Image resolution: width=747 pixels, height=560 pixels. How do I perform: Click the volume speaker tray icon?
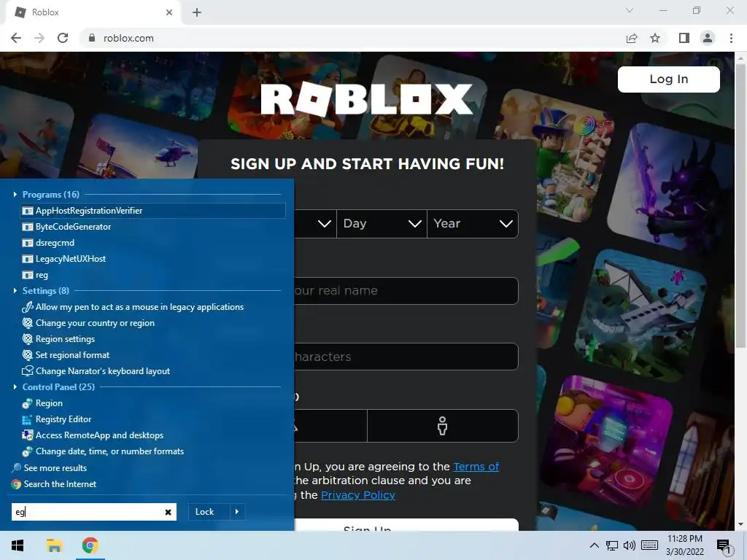[x=630, y=545]
